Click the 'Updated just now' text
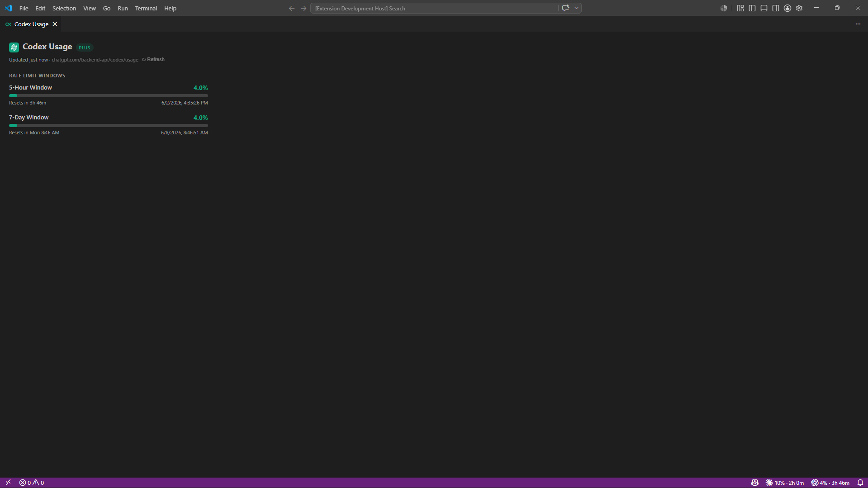The height and width of the screenshot is (488, 868). click(28, 60)
